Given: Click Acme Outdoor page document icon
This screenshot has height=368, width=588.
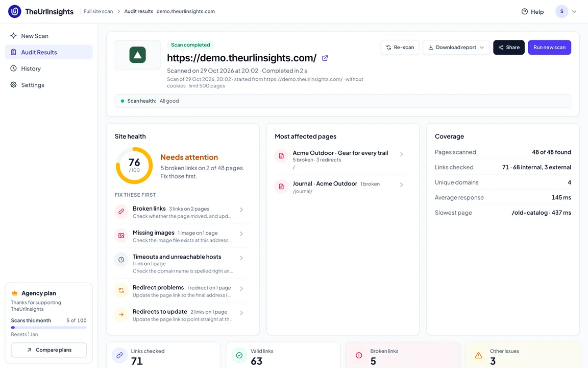Looking at the screenshot, I should [x=281, y=156].
